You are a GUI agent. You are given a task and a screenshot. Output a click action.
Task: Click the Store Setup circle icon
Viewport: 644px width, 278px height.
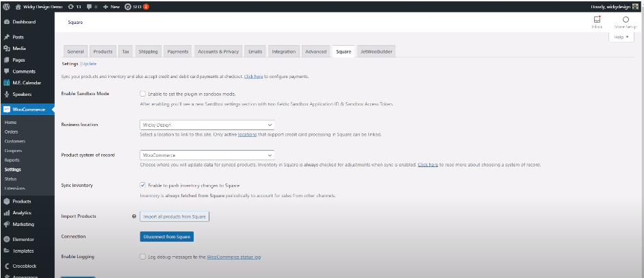point(625,19)
